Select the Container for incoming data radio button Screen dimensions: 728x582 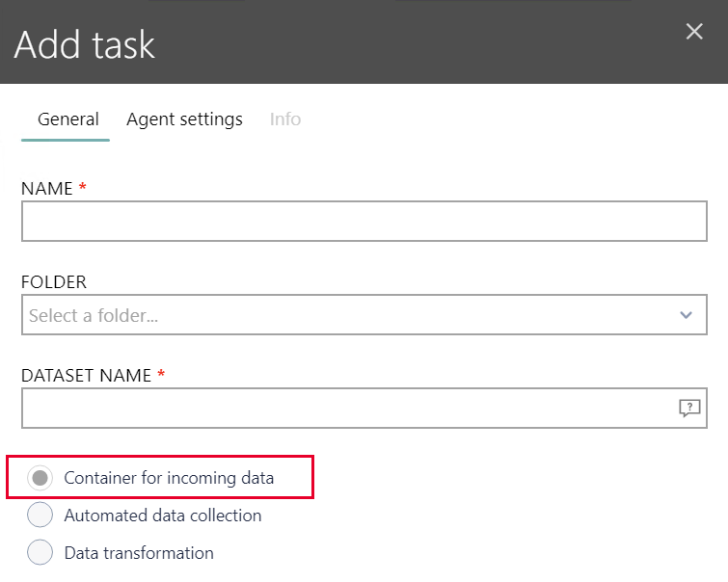coord(40,478)
